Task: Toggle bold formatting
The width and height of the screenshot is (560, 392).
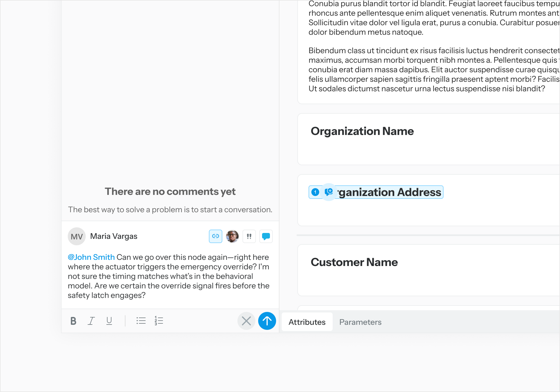Action: (x=73, y=321)
